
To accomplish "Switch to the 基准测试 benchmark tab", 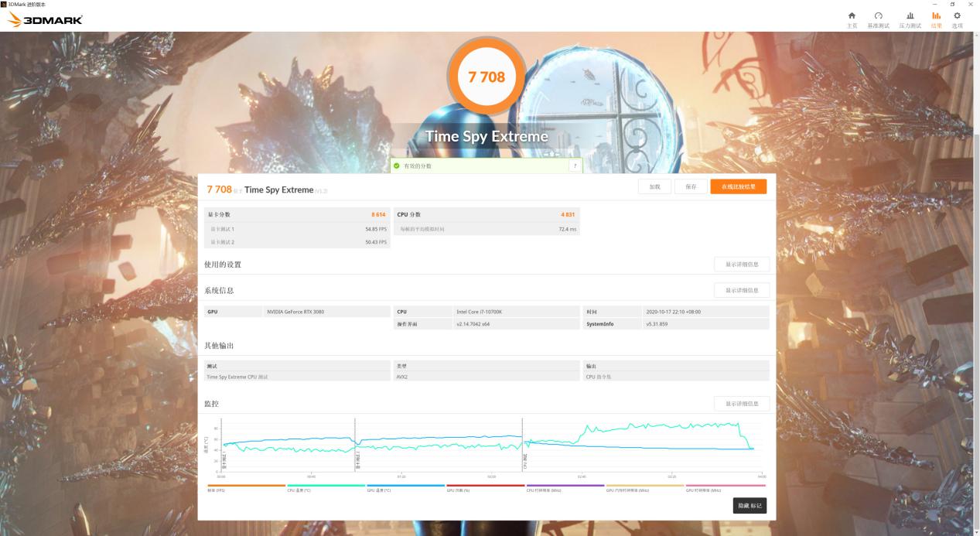I will point(878,19).
